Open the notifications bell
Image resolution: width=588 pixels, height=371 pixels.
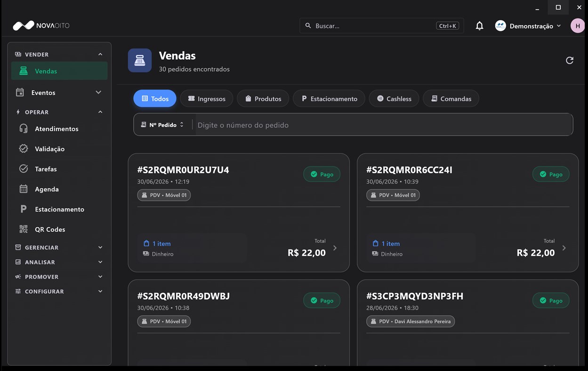pos(479,26)
